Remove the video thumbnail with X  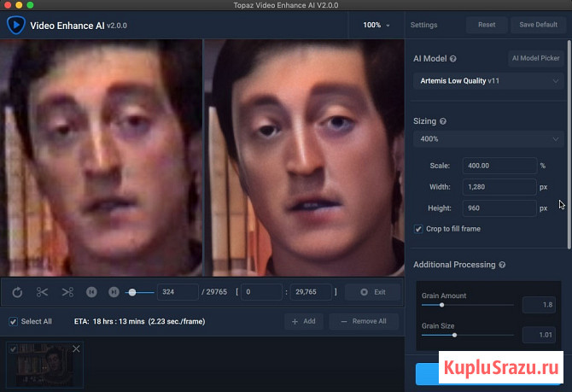pos(76,348)
